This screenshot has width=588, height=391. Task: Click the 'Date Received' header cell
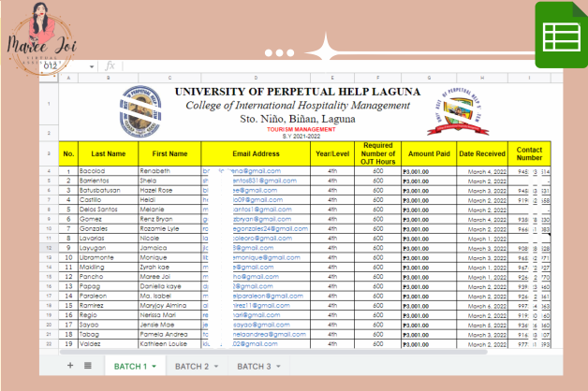click(x=482, y=153)
